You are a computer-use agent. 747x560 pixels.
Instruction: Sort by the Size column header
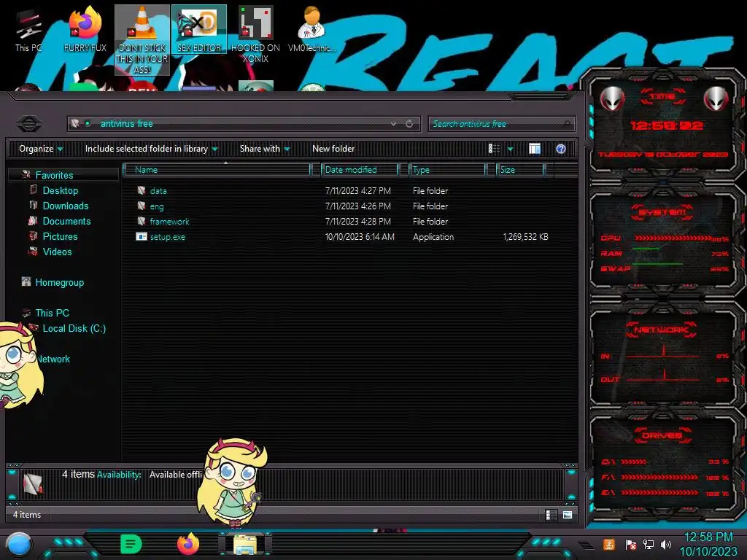point(520,169)
